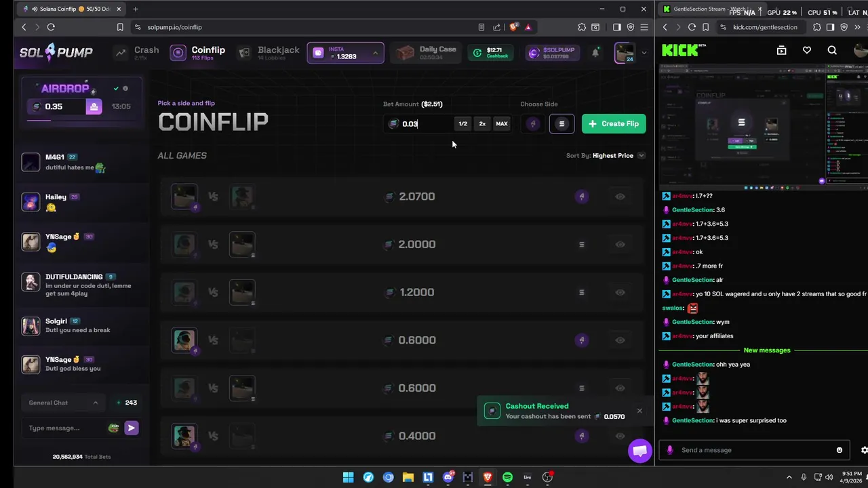Expand the INSTA wallet balance dropdown
868x488 pixels.
tap(375, 53)
